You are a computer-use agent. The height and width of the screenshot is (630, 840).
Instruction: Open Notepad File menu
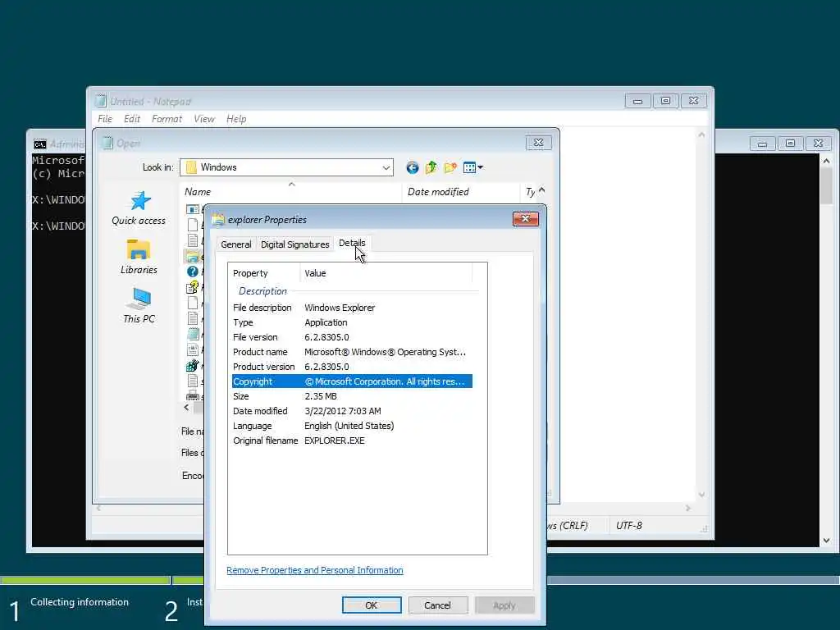click(105, 119)
